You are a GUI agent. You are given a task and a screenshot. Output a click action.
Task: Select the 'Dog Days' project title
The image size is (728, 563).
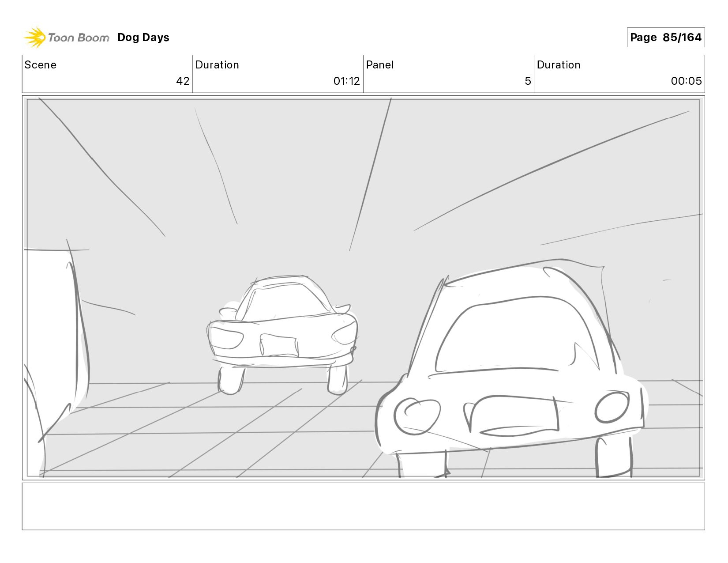tap(143, 38)
